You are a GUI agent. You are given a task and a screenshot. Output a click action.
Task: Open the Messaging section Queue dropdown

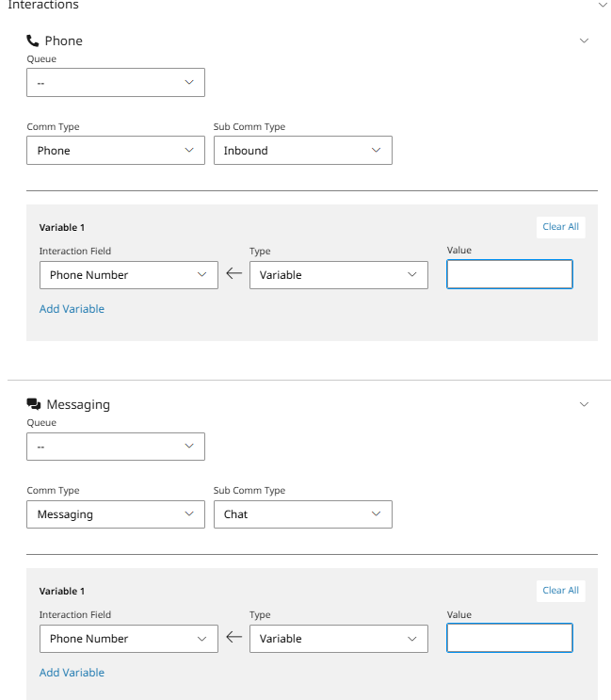(116, 447)
